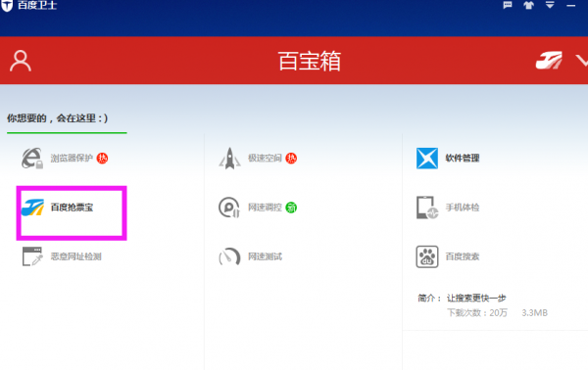Image resolution: width=588 pixels, height=370 pixels.
Task: Click the green new badge beside 网速调控
Action: [x=291, y=208]
